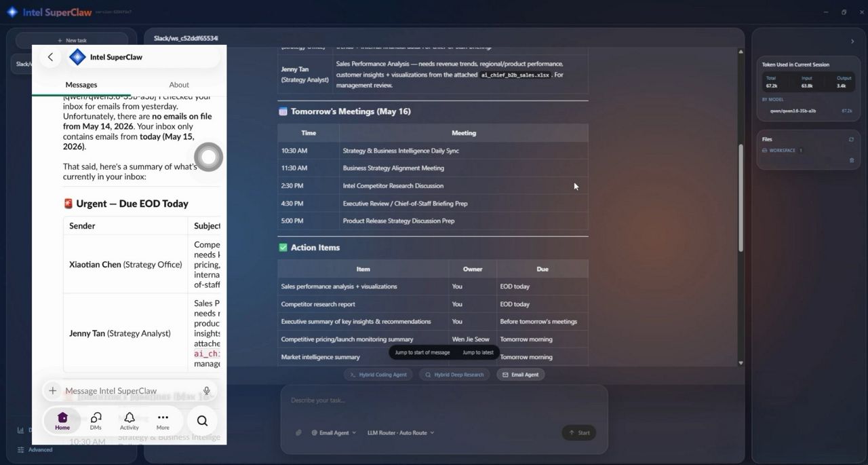Click Jump to latest

pyautogui.click(x=478, y=352)
